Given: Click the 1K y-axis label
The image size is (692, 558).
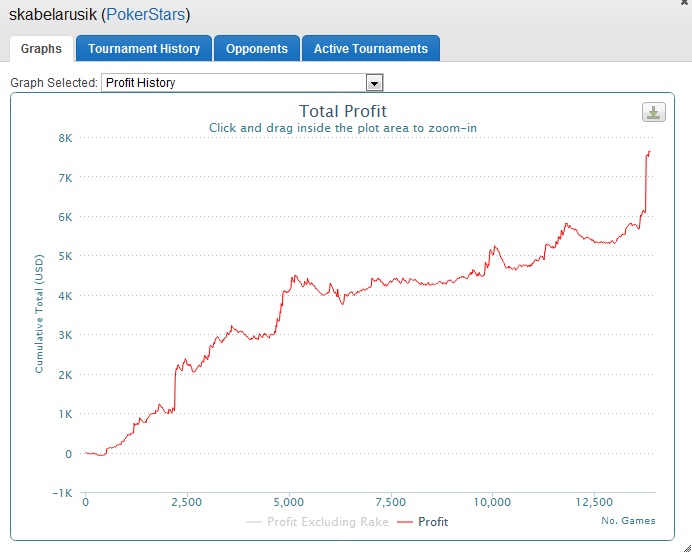Looking at the screenshot, I should point(65,414).
